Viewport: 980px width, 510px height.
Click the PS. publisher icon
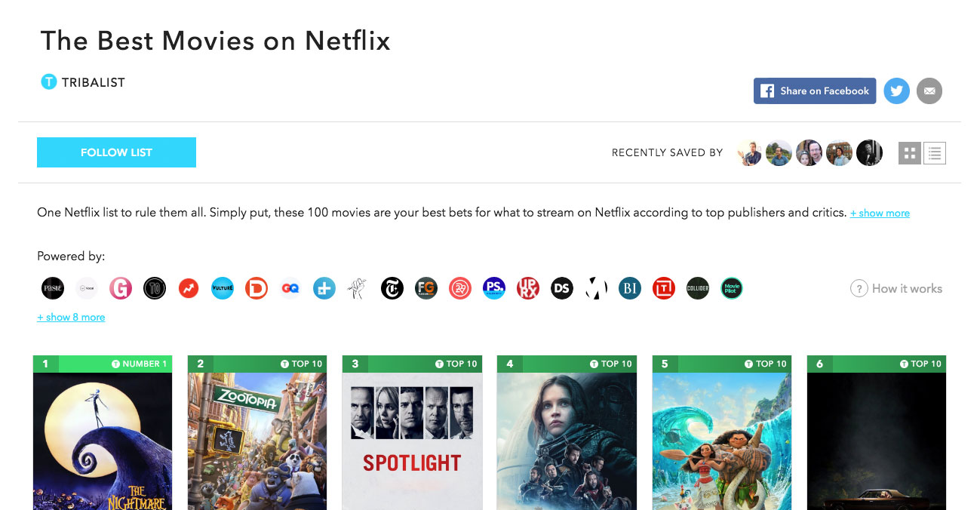coord(494,288)
